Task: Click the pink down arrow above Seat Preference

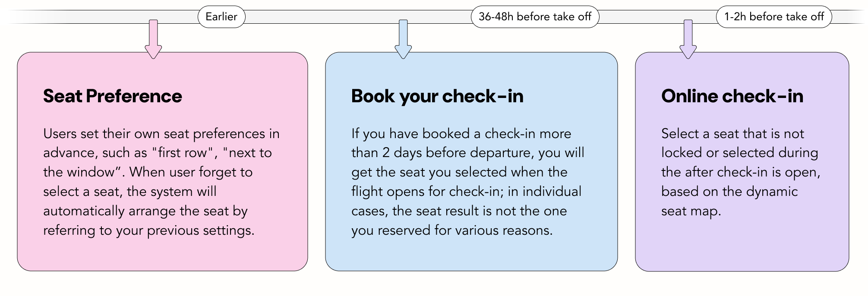Action: point(153,40)
